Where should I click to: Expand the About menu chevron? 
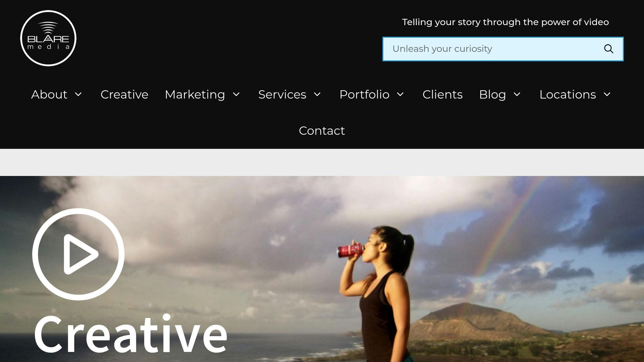click(x=78, y=94)
